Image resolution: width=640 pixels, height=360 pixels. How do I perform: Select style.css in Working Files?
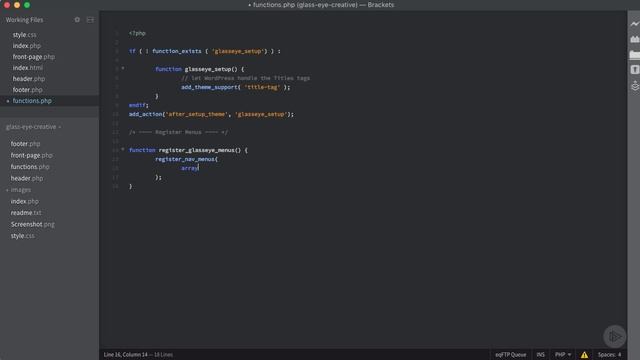[24, 35]
